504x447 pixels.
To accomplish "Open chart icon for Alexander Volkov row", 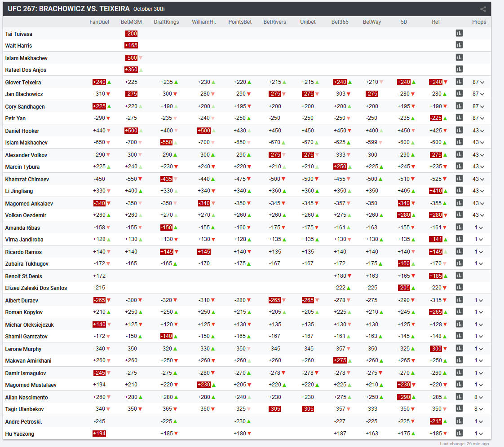I will pos(460,154).
